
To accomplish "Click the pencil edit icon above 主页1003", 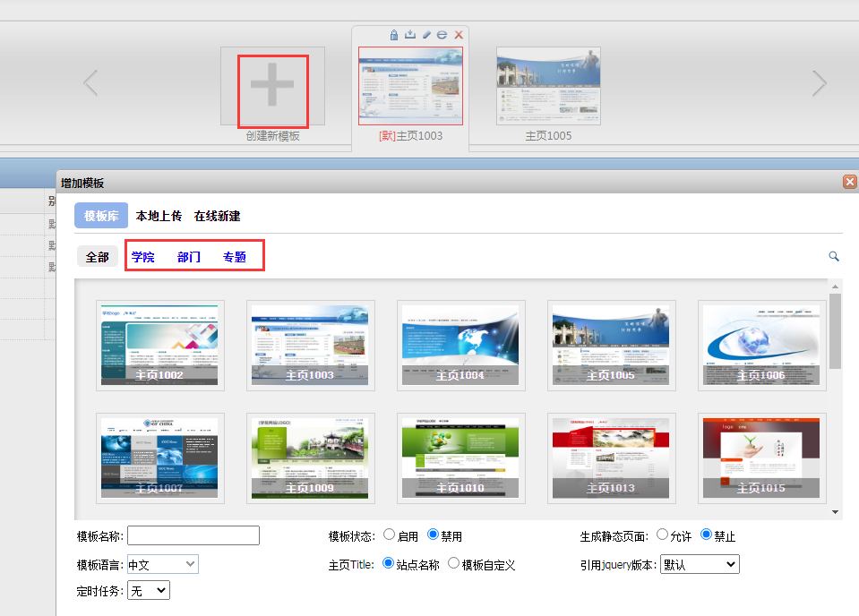I will [426, 35].
